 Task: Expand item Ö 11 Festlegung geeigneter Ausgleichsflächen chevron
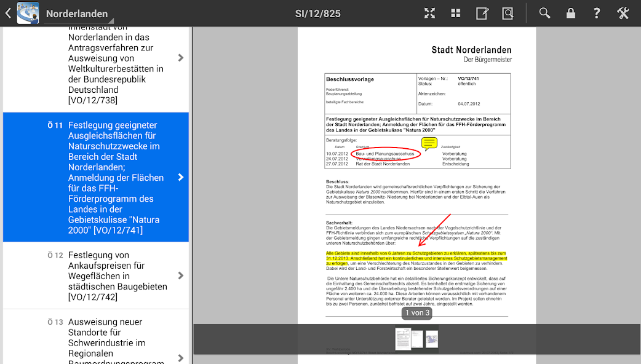click(181, 177)
